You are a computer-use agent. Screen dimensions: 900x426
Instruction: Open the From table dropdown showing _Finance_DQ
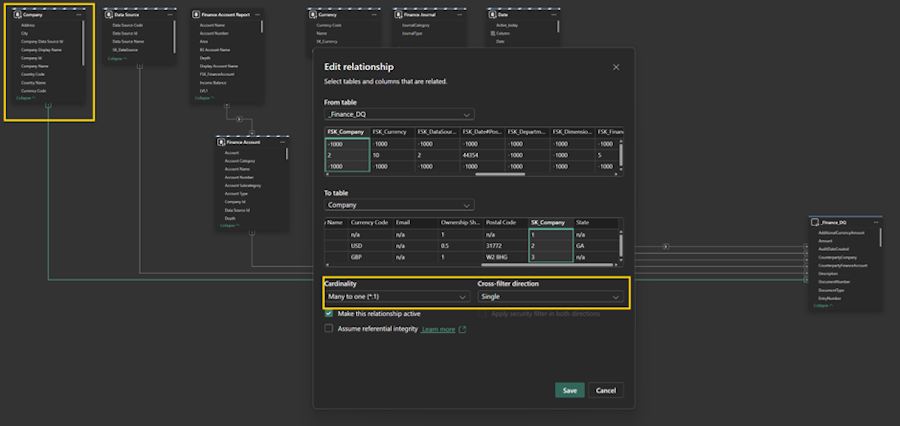398,116
